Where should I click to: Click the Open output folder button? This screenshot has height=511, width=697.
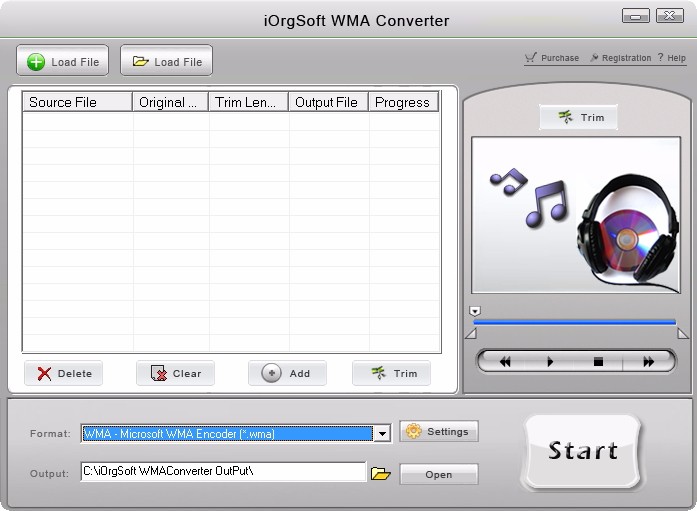click(439, 475)
